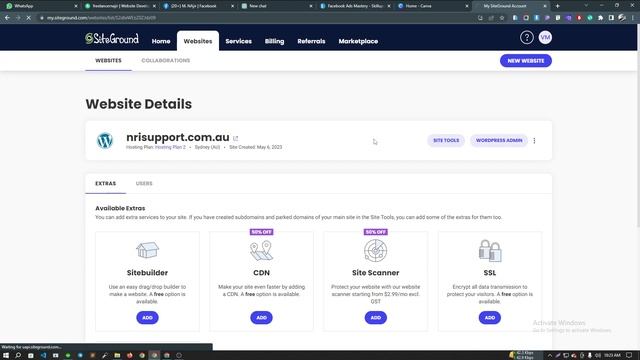Open Visual Studio Code from taskbar
Viewport: 640px width, 360px height.
coord(43,356)
